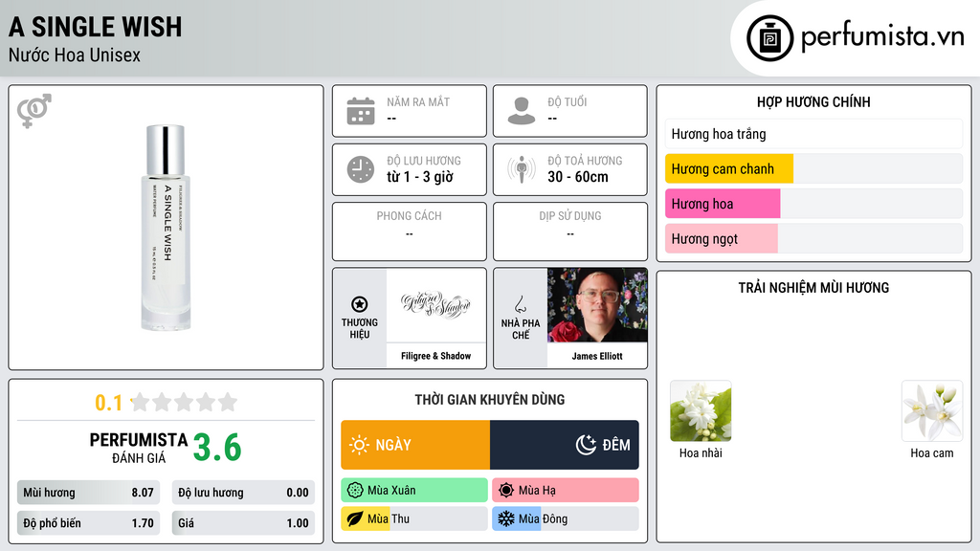The width and height of the screenshot is (980, 551).
Task: Click the James Elliott perfumer name
Action: click(x=597, y=356)
